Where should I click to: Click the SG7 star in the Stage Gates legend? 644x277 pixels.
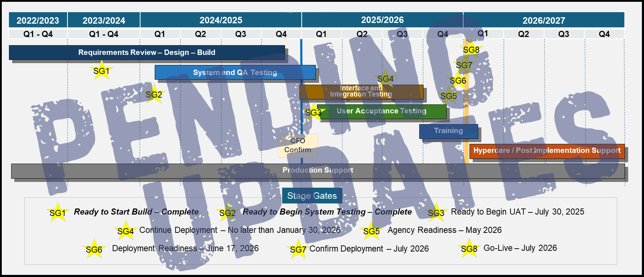pyautogui.click(x=298, y=249)
